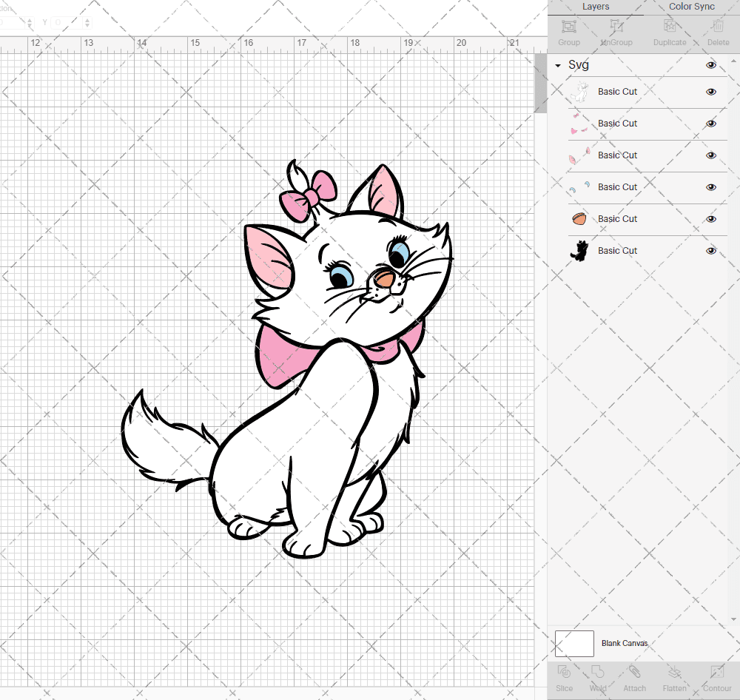Select the orange nose layer thumbnail

point(579,219)
